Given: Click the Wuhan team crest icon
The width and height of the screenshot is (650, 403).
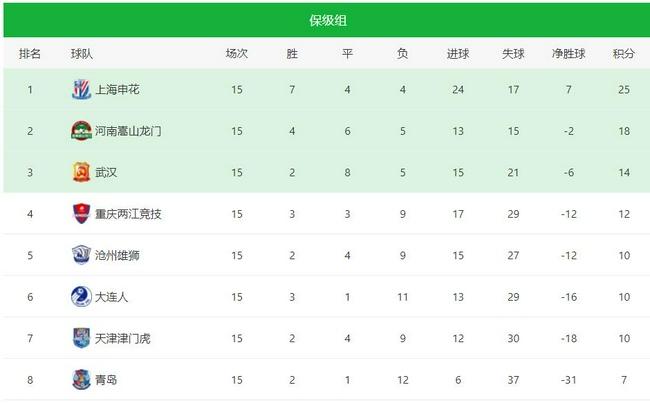Looking at the screenshot, I should pos(80,172).
